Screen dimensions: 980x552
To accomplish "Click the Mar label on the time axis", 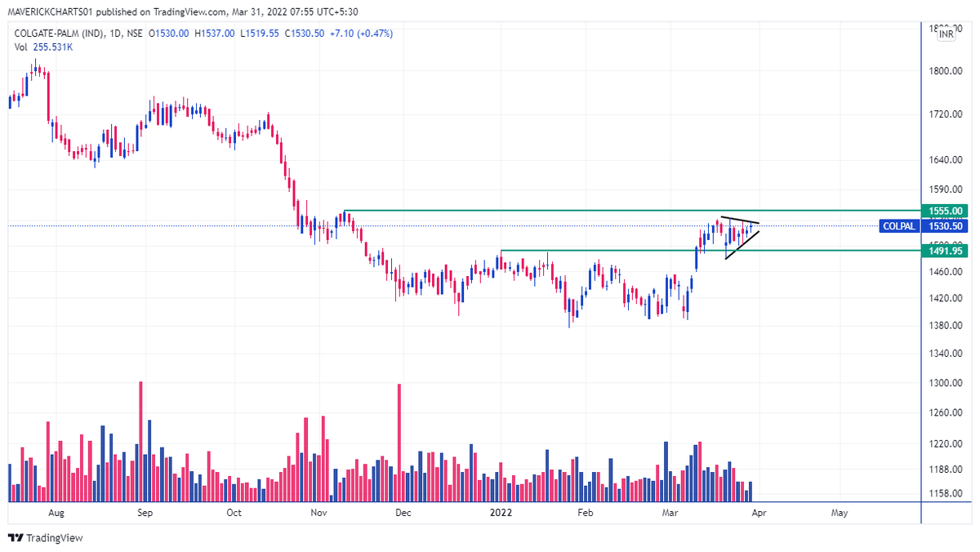I will (x=670, y=514).
